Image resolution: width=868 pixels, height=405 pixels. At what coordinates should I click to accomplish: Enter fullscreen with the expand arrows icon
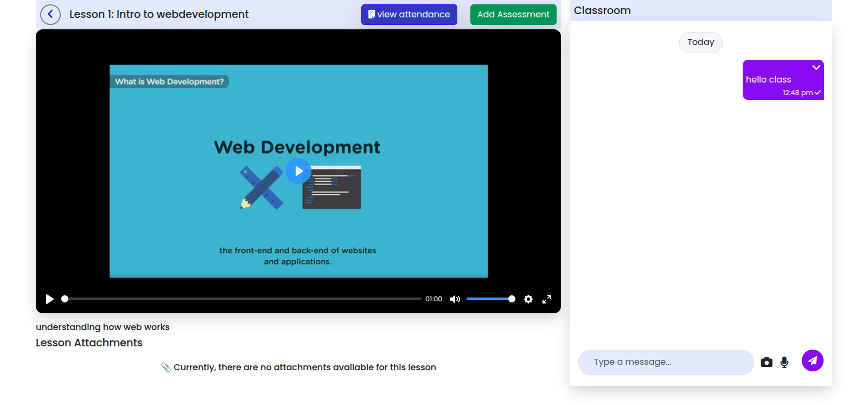[x=547, y=299]
